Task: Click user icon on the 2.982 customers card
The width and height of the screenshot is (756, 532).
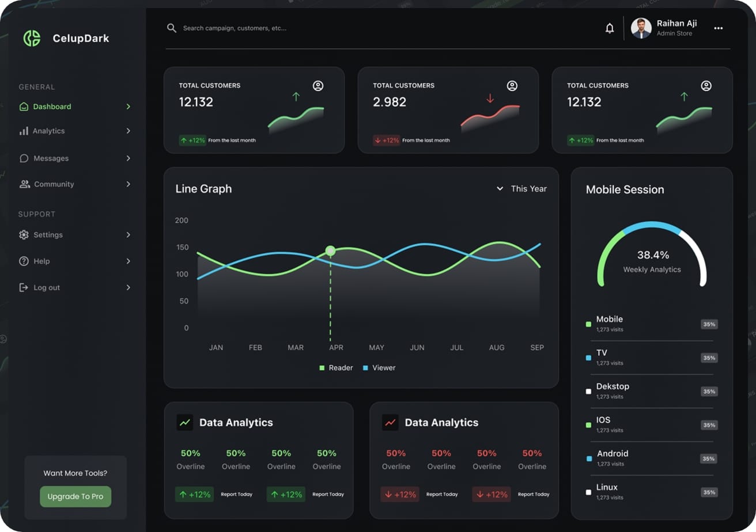Action: (x=512, y=86)
